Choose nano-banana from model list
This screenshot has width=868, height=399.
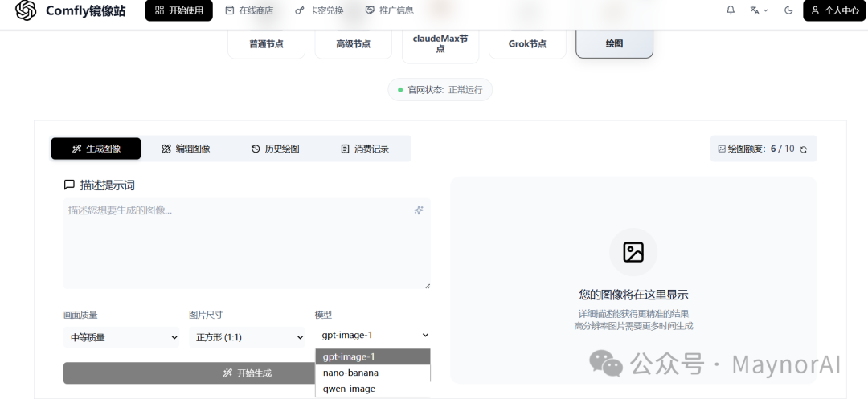(373, 373)
